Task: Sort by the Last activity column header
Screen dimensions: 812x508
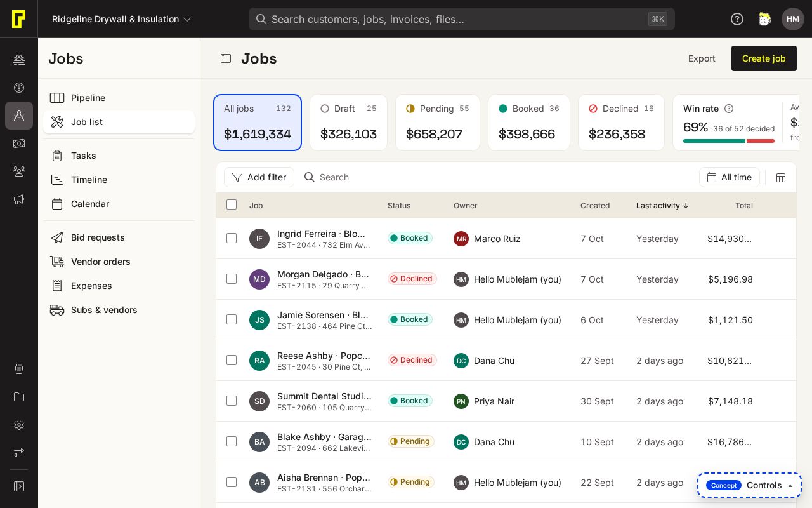Action: click(662, 206)
